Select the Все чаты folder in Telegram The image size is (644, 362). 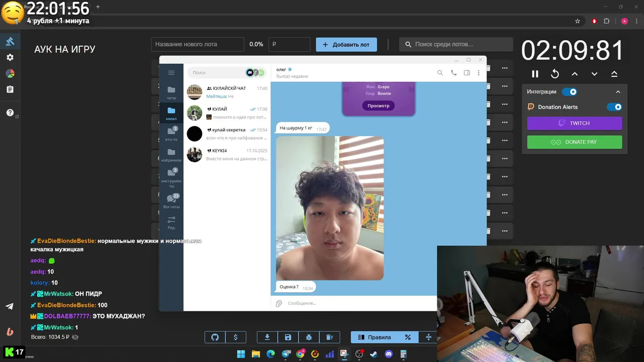171,201
